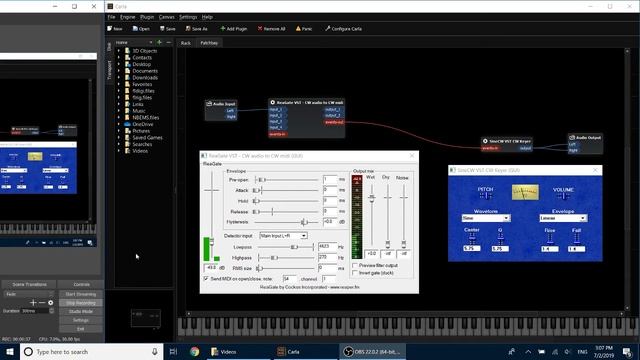Open the Engine menu
The image size is (640, 360).
(128, 17)
